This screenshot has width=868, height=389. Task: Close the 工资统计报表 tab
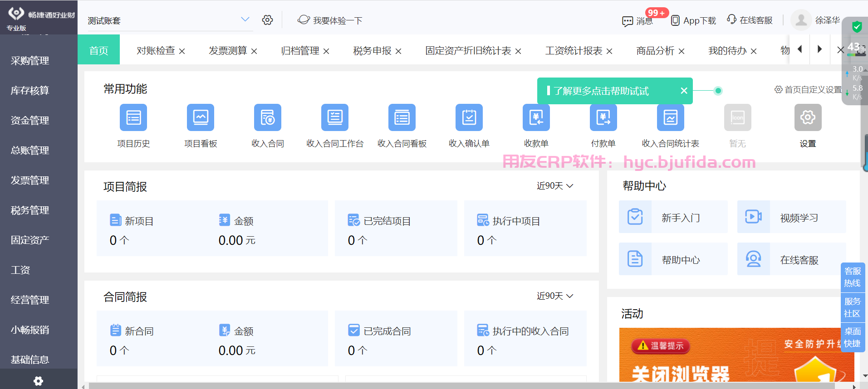click(x=609, y=51)
